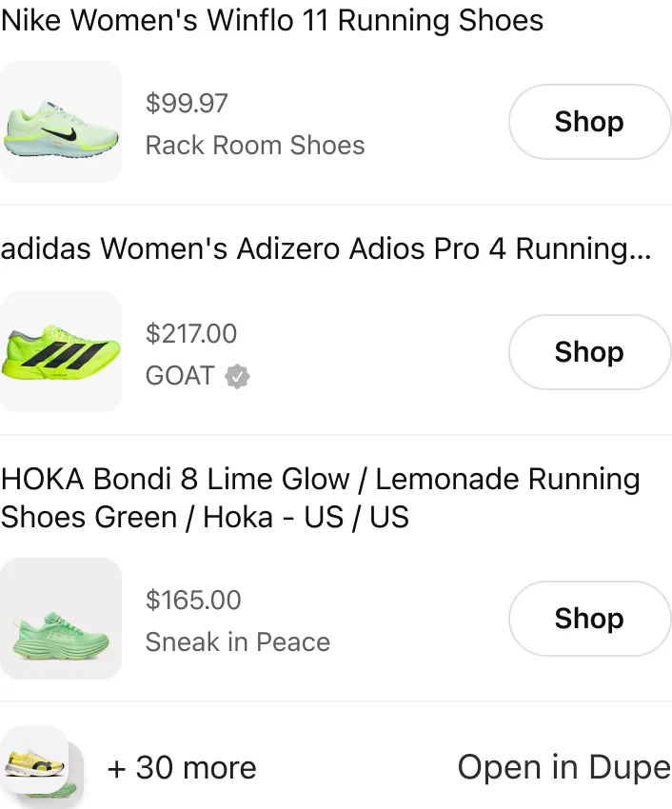Shop the HOKA Bondi 8 Lime Glow

click(589, 619)
